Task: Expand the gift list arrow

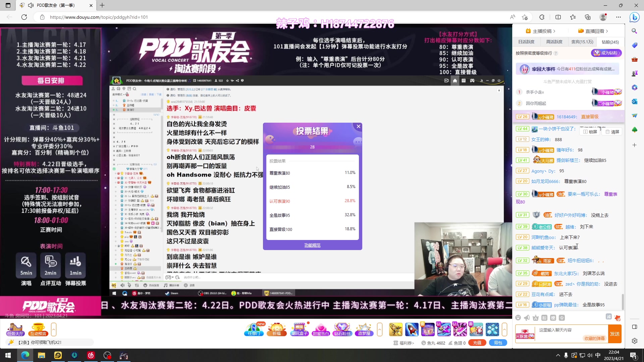Action: click(504, 329)
